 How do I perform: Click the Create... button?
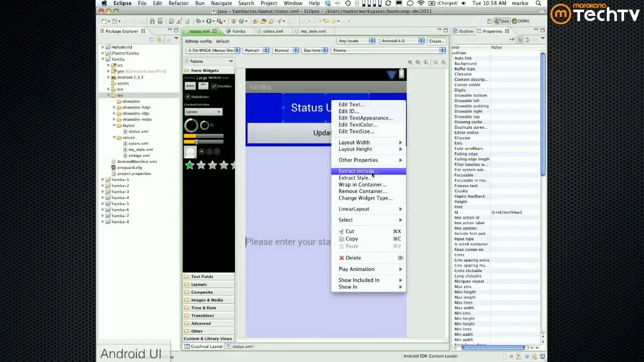pyautogui.click(x=437, y=41)
